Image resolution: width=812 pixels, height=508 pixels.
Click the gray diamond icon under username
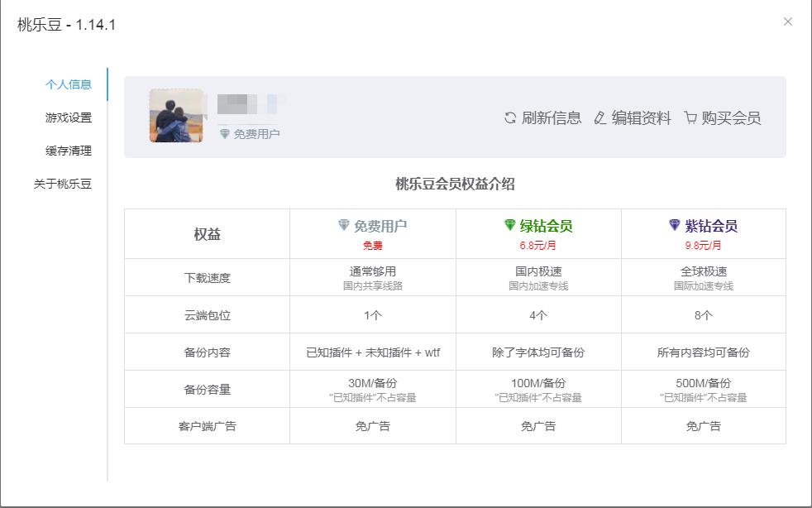pyautogui.click(x=224, y=134)
